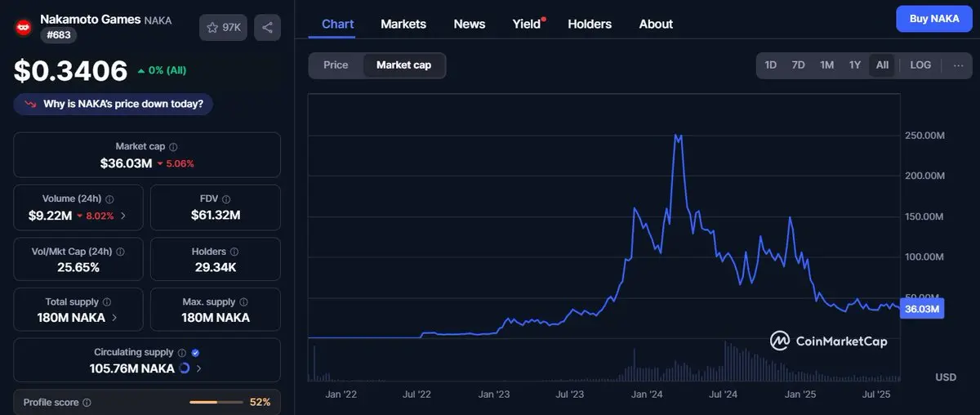Click the 97K watchlist count
This screenshot has width=980, height=415.
coord(232,28)
